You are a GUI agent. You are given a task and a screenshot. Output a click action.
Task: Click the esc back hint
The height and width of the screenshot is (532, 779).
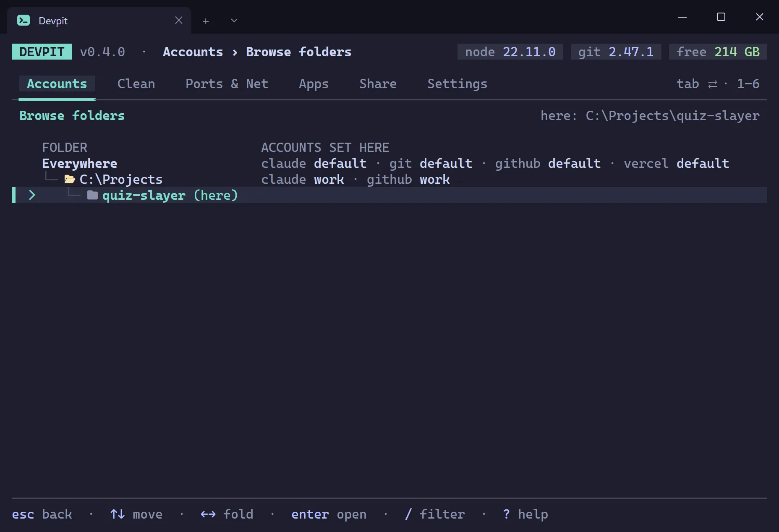42,514
